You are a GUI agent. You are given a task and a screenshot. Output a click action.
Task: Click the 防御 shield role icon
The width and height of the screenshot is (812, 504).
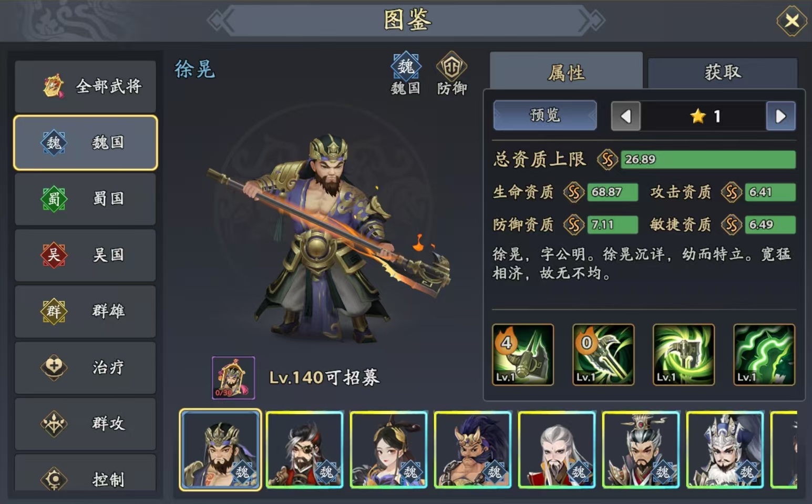[x=451, y=67]
